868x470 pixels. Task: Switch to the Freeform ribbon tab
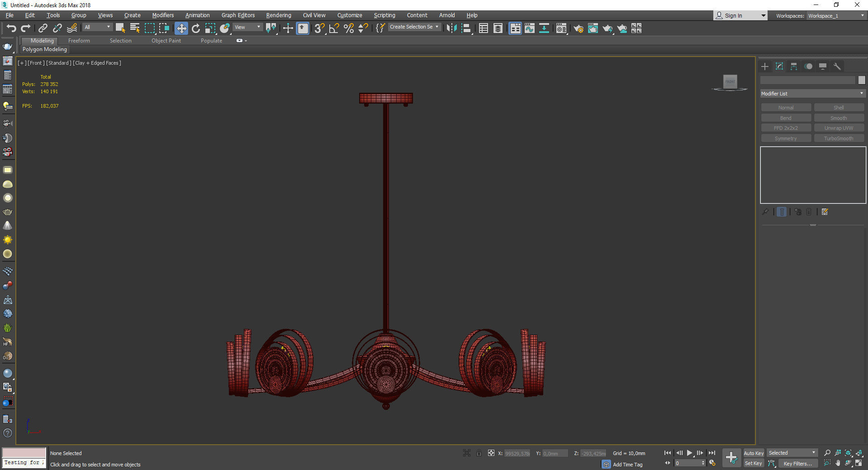click(79, 41)
